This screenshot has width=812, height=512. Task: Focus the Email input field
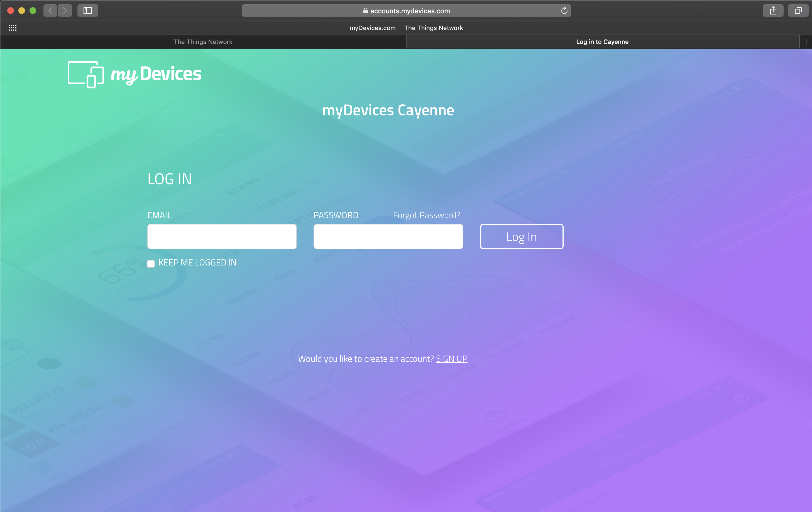222,237
